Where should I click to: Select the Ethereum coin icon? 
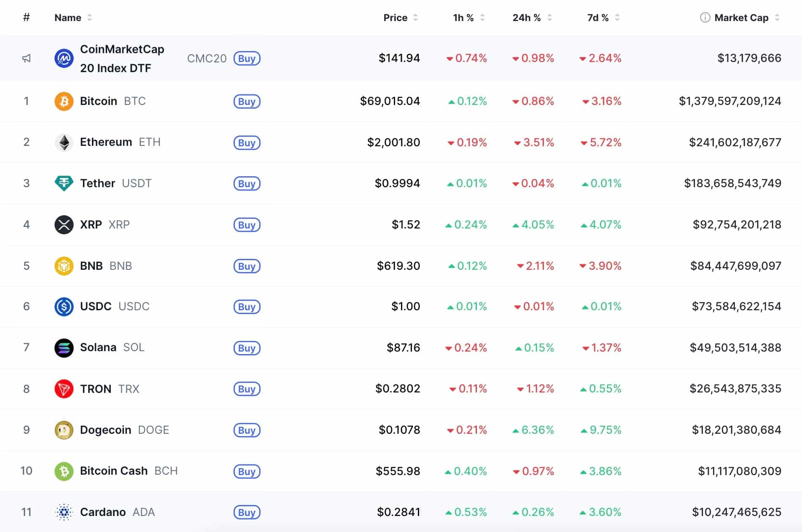(x=64, y=142)
